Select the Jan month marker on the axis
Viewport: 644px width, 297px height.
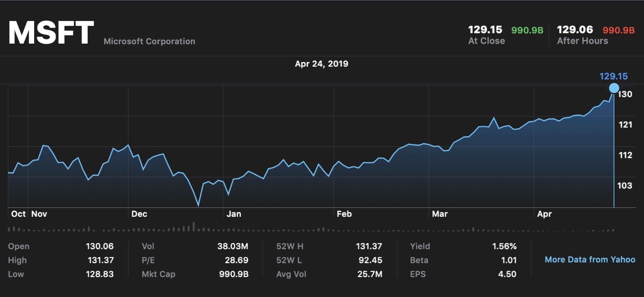pos(234,214)
